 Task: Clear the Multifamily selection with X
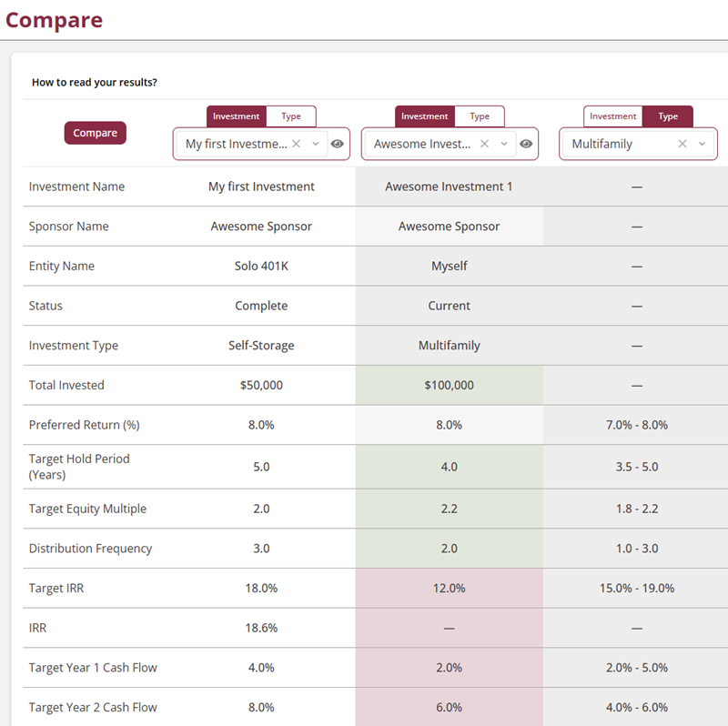[682, 144]
